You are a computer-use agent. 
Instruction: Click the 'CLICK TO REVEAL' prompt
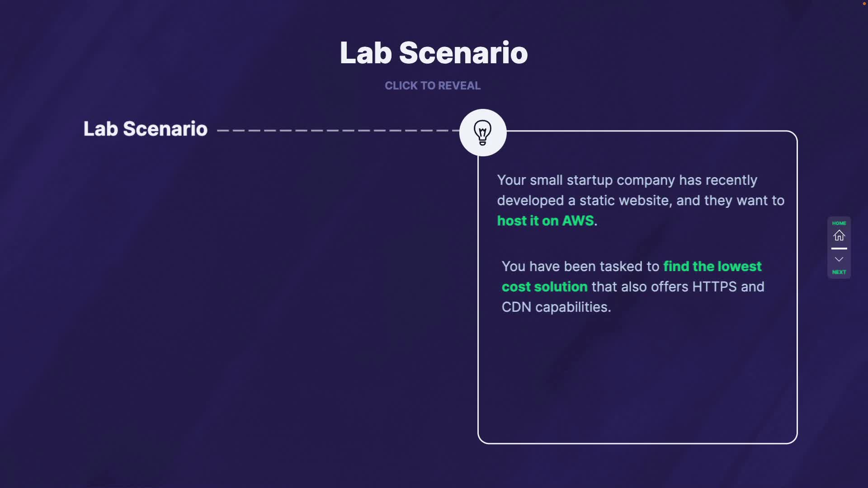click(433, 86)
